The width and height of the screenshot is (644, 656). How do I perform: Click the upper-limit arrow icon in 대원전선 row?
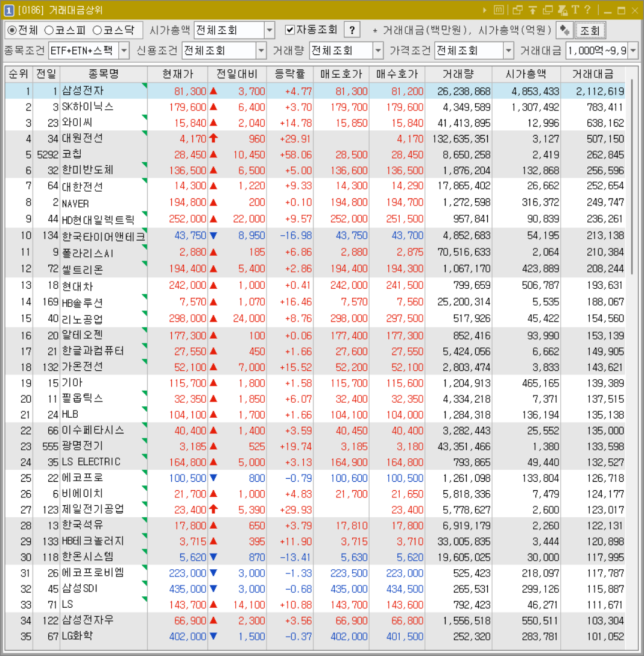pyautogui.click(x=213, y=138)
